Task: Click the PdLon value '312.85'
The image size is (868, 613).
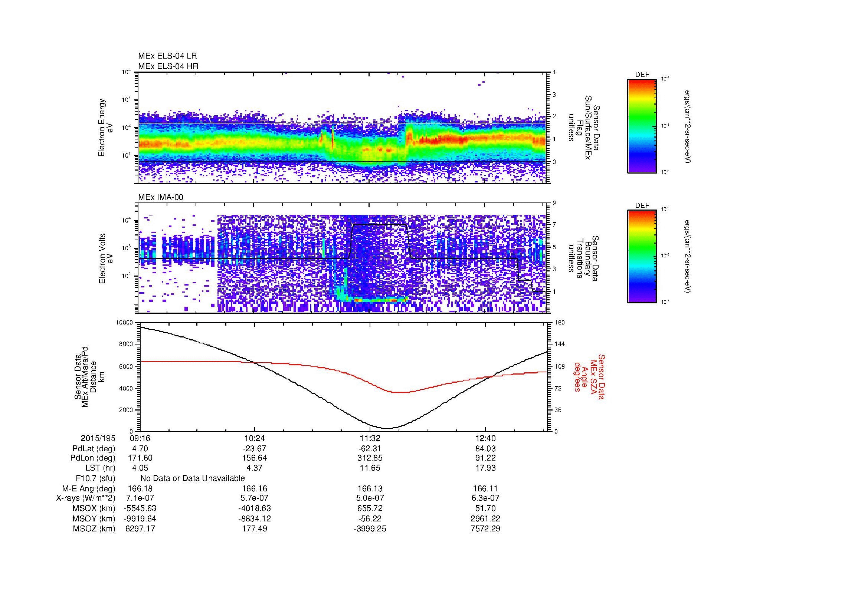Action: pos(370,458)
